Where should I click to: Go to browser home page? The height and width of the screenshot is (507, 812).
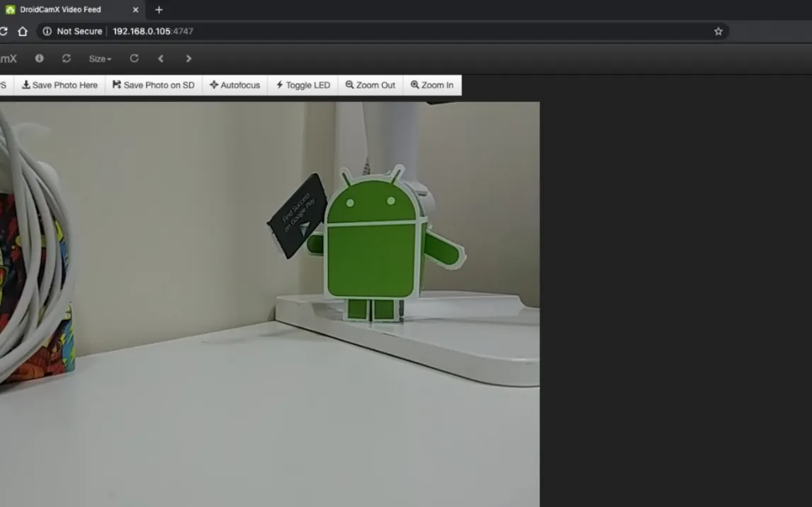click(23, 31)
